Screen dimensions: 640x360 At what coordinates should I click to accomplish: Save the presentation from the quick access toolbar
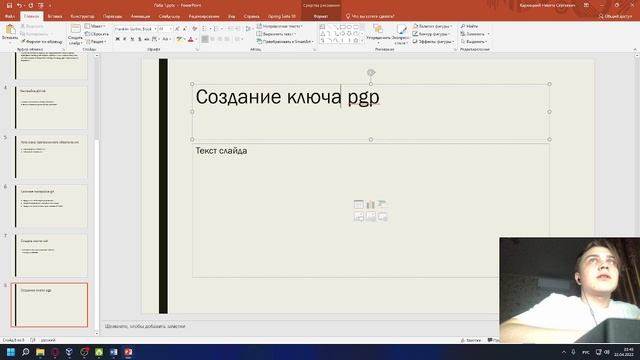[x=9, y=5]
